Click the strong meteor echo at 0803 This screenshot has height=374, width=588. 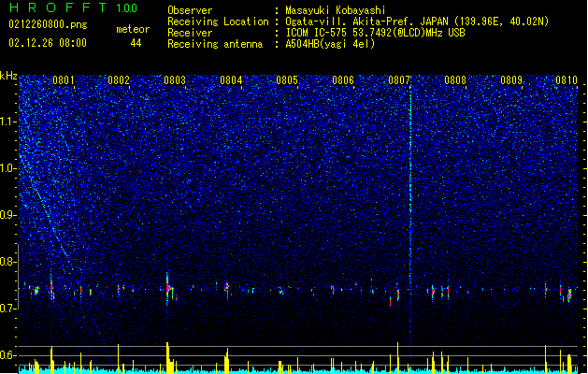pos(168,288)
